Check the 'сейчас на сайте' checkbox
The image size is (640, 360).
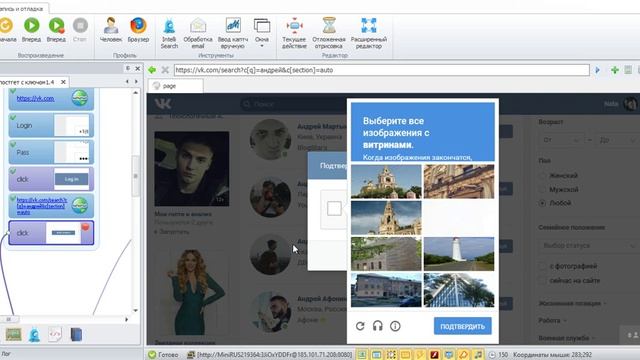[x=542, y=281]
